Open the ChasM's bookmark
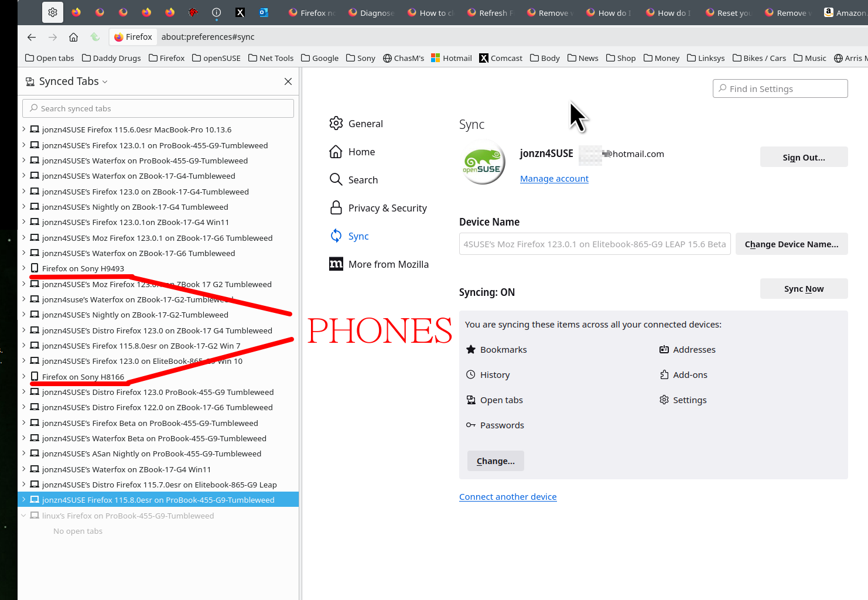 (404, 58)
